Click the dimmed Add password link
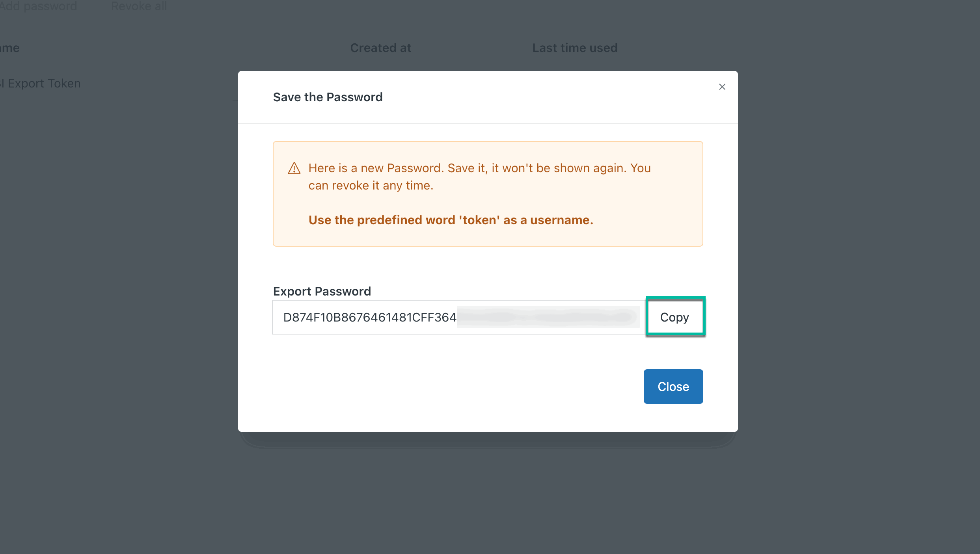Screen dimensions: 980x554 point(39,6)
